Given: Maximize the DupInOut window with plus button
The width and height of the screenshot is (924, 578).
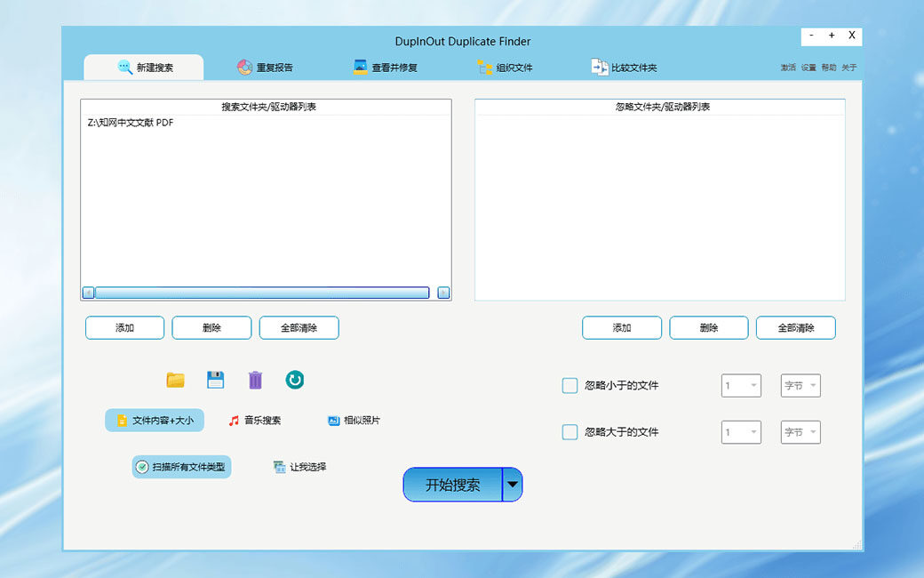Looking at the screenshot, I should (x=832, y=36).
